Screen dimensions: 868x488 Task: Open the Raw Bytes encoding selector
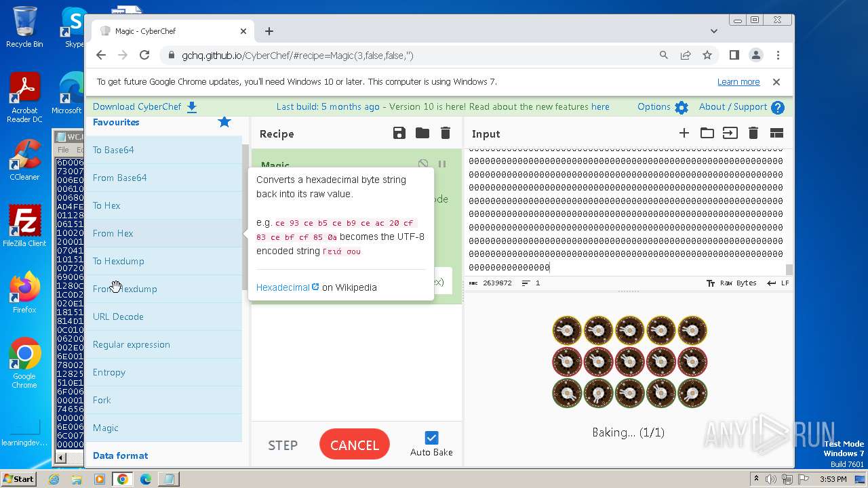pos(731,283)
